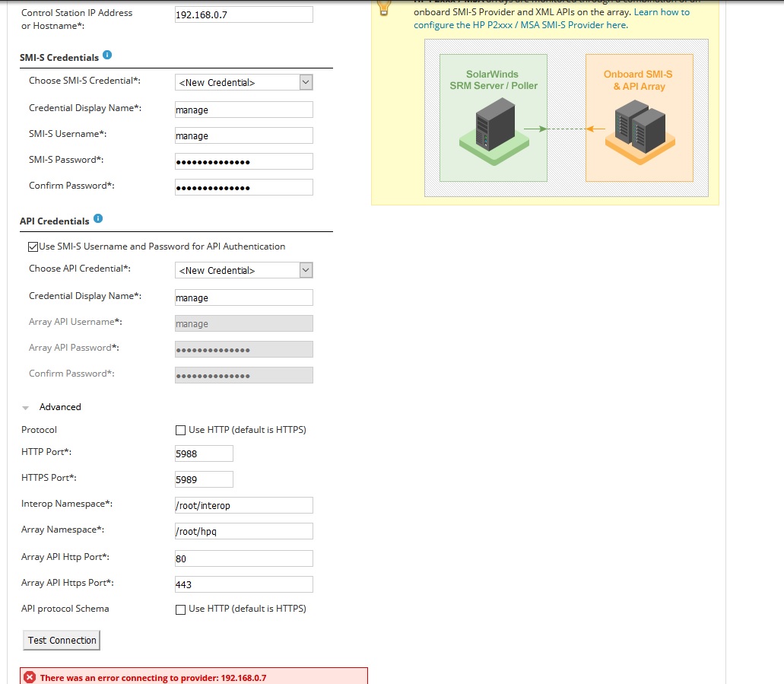Click the Control Station IP Address field
This screenshot has height=684, width=784.
click(244, 14)
